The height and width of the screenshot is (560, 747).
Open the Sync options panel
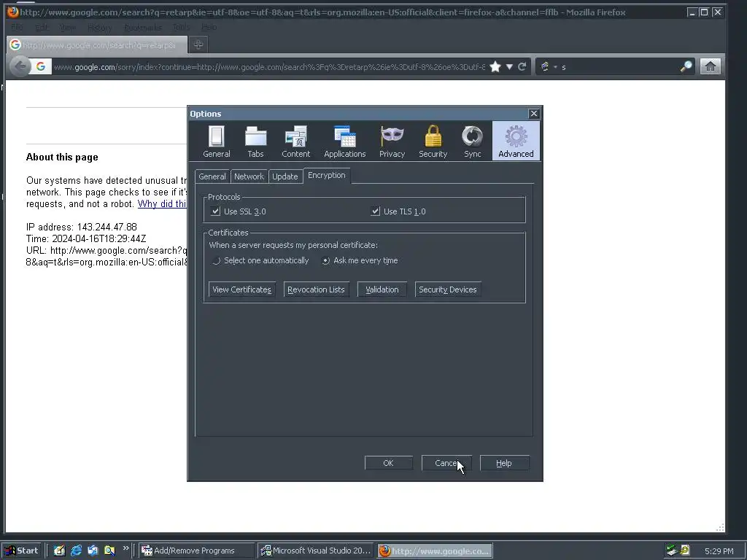[472, 141]
